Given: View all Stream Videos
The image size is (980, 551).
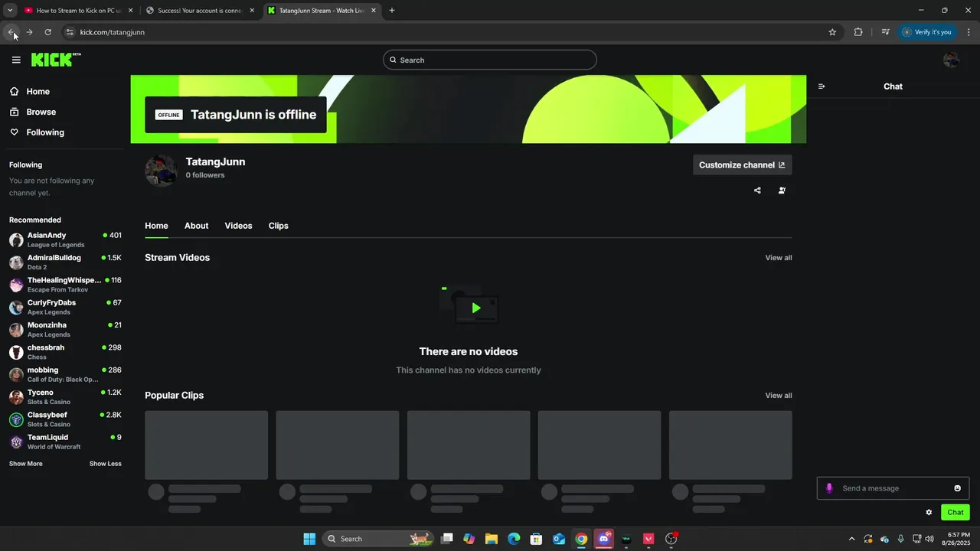Looking at the screenshot, I should point(779,258).
